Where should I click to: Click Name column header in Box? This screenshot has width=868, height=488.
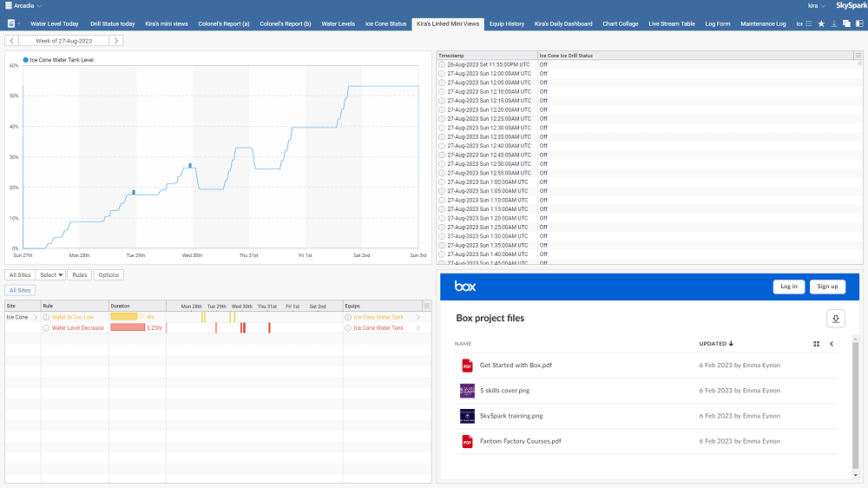point(463,344)
